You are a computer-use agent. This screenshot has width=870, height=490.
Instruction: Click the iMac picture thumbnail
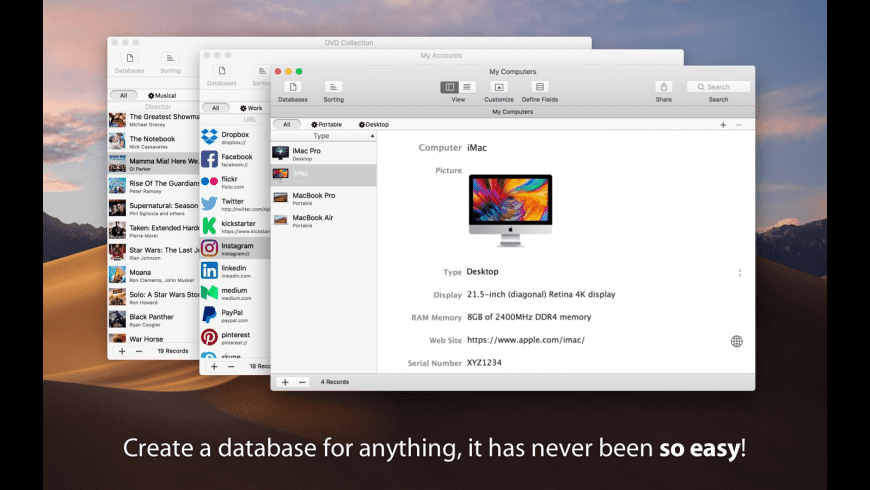click(x=509, y=210)
